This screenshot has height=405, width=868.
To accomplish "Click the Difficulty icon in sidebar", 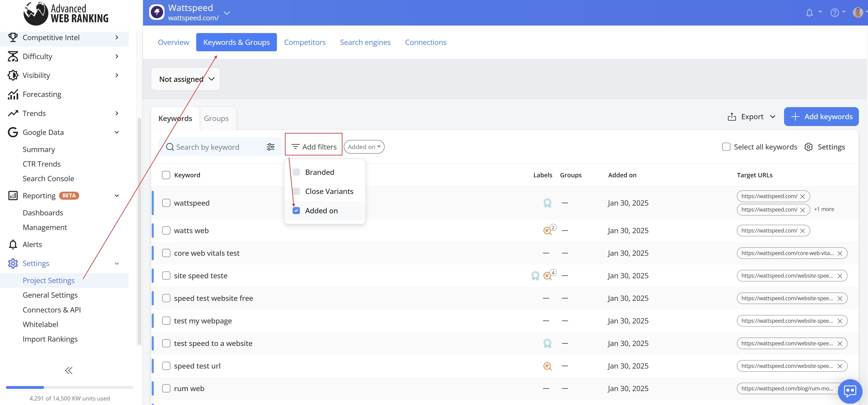I will point(13,56).
